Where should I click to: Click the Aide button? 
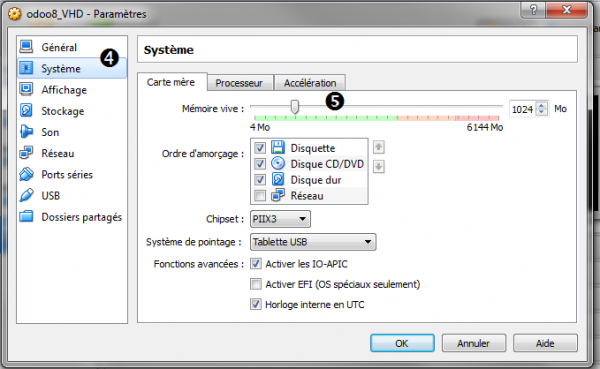coord(545,343)
